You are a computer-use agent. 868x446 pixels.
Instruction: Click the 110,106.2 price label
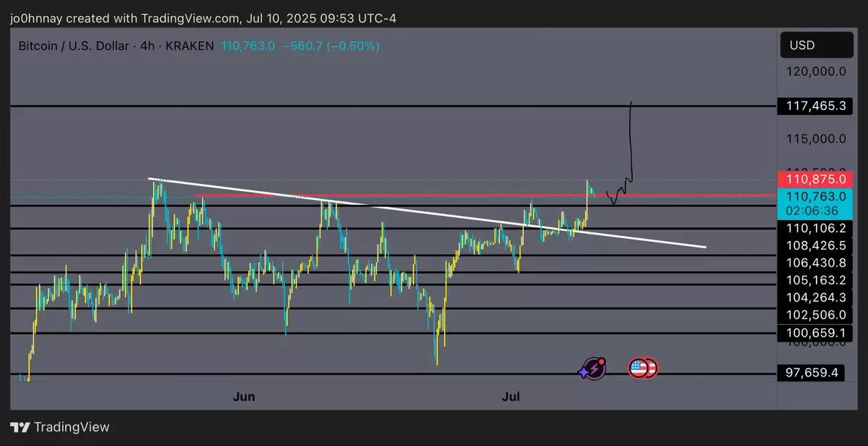815,228
